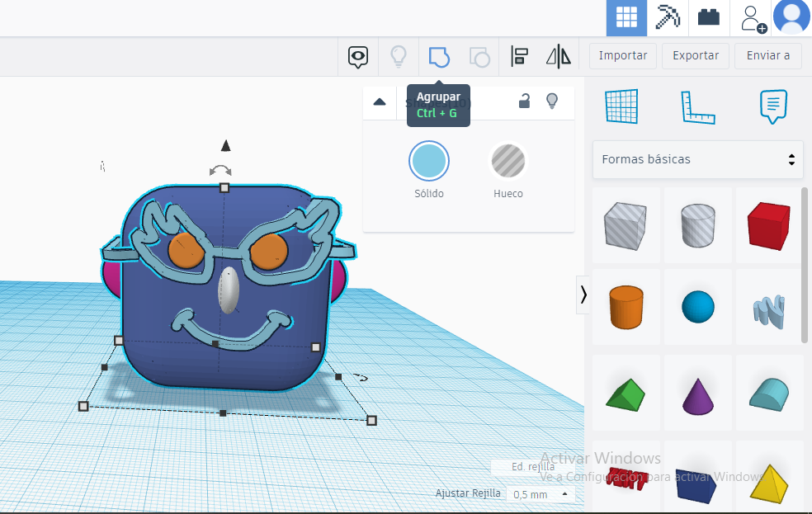The width and height of the screenshot is (812, 514).
Task: Pick the green roof shape
Action: [626, 394]
